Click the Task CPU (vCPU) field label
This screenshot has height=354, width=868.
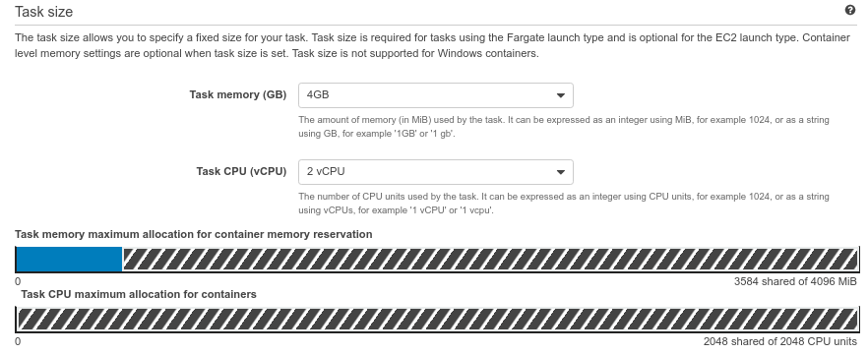click(x=241, y=171)
